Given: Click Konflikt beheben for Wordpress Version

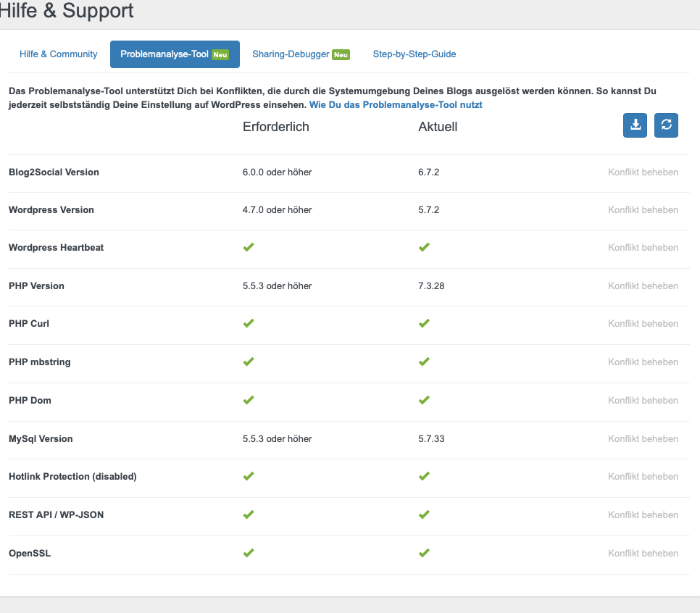Looking at the screenshot, I should click(643, 210).
